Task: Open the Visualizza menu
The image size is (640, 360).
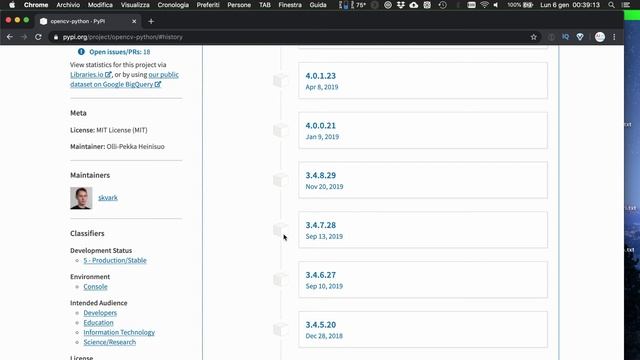Action: click(x=135, y=5)
